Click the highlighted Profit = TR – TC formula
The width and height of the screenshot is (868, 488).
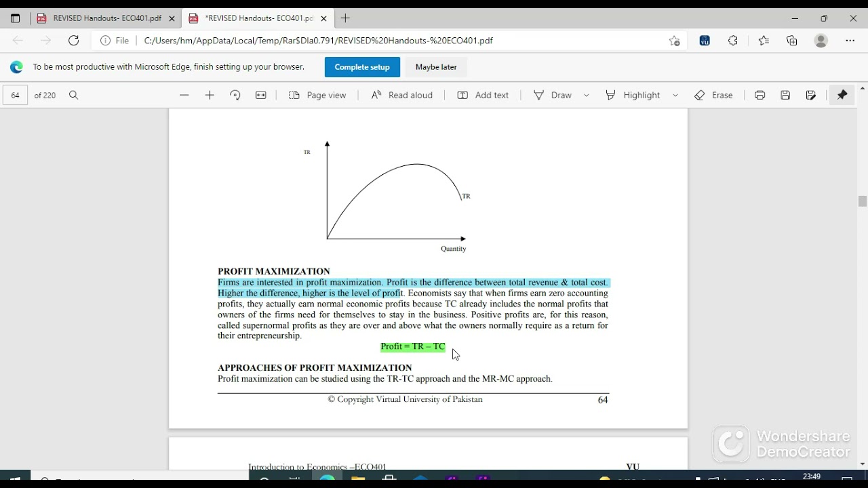pos(413,346)
